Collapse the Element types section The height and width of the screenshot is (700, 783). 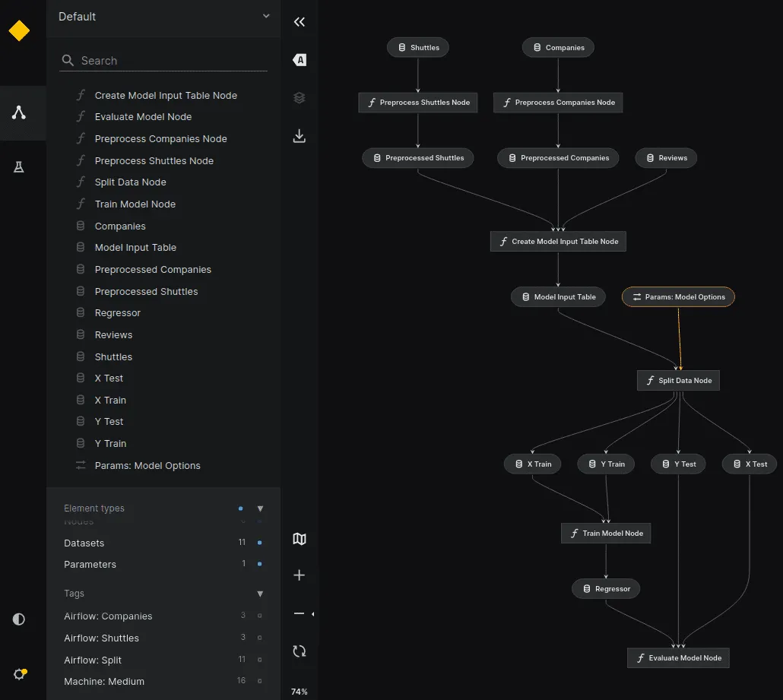pyautogui.click(x=260, y=508)
